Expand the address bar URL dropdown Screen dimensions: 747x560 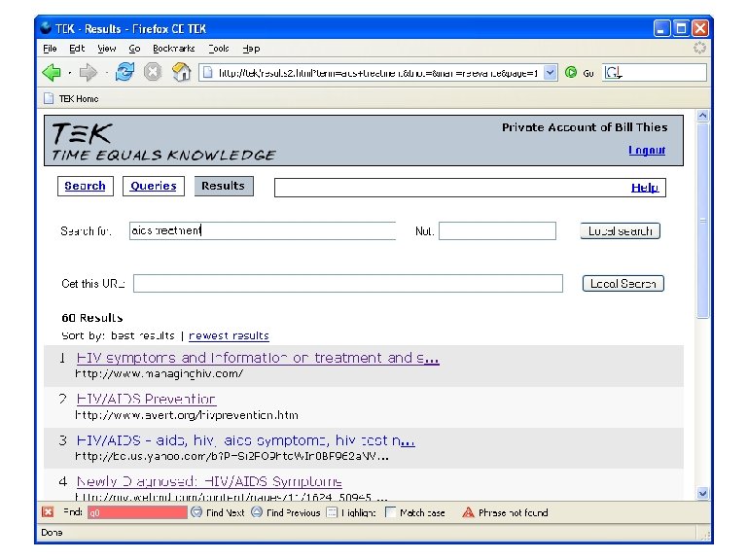pos(550,72)
